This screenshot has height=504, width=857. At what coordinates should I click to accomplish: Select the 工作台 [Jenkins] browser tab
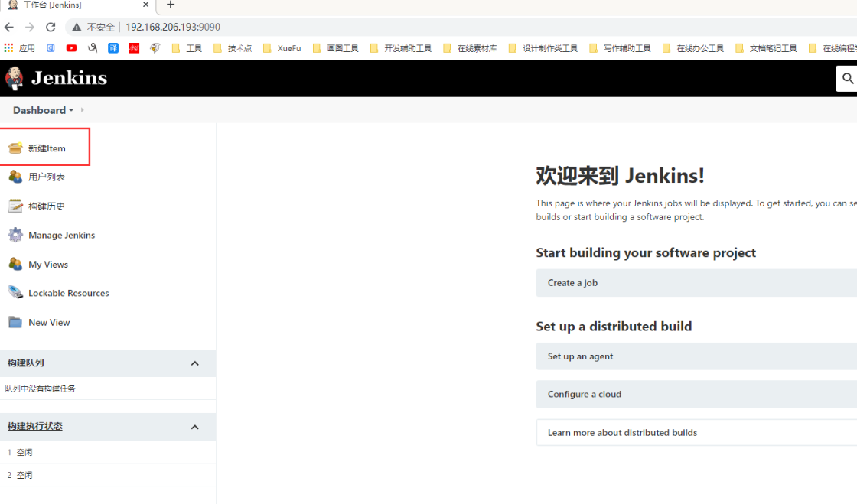[x=77, y=5]
